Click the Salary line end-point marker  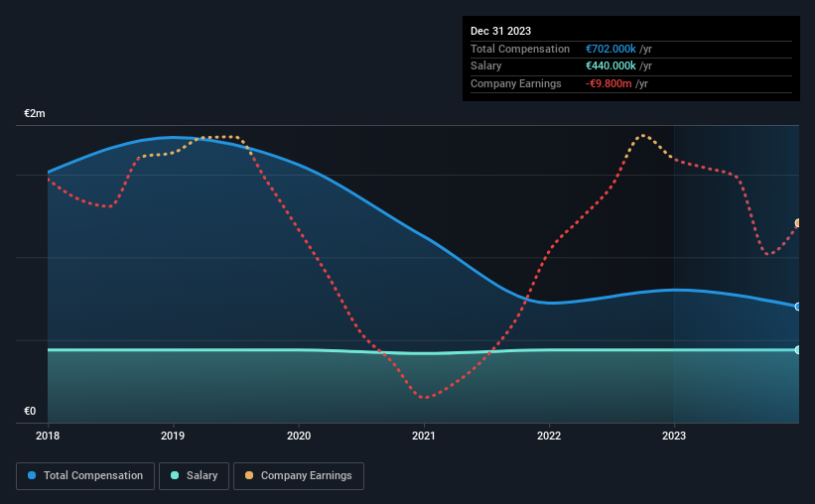(798, 350)
